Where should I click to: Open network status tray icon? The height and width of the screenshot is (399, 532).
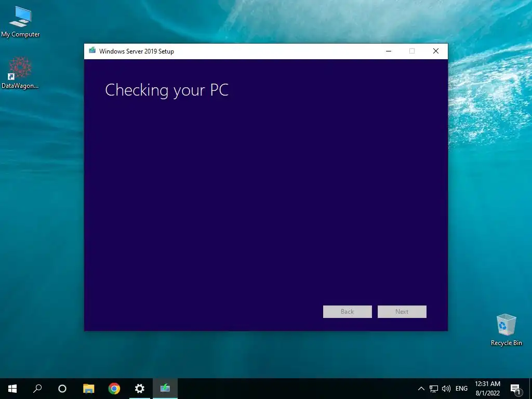(x=434, y=389)
